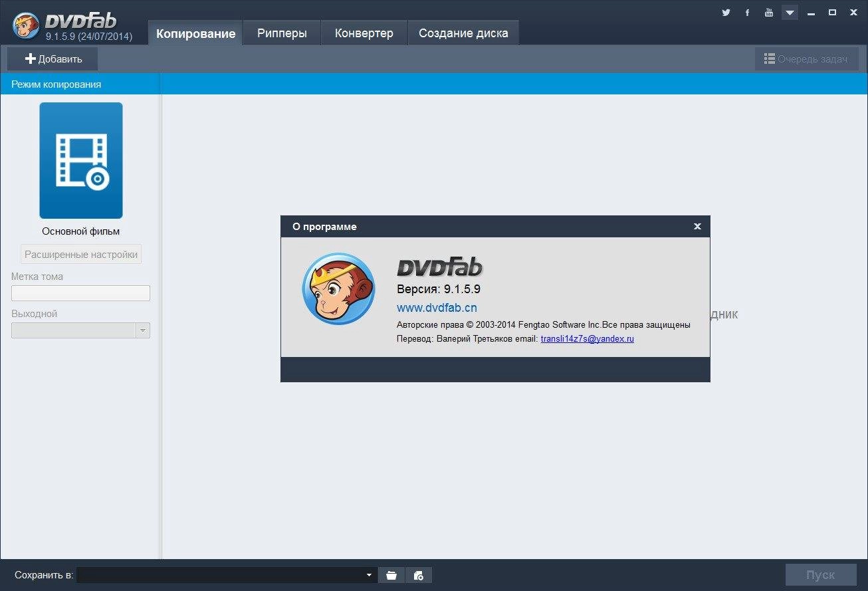This screenshot has width=868, height=591.
Task: Switch to the Рипперы tab
Action: [282, 33]
